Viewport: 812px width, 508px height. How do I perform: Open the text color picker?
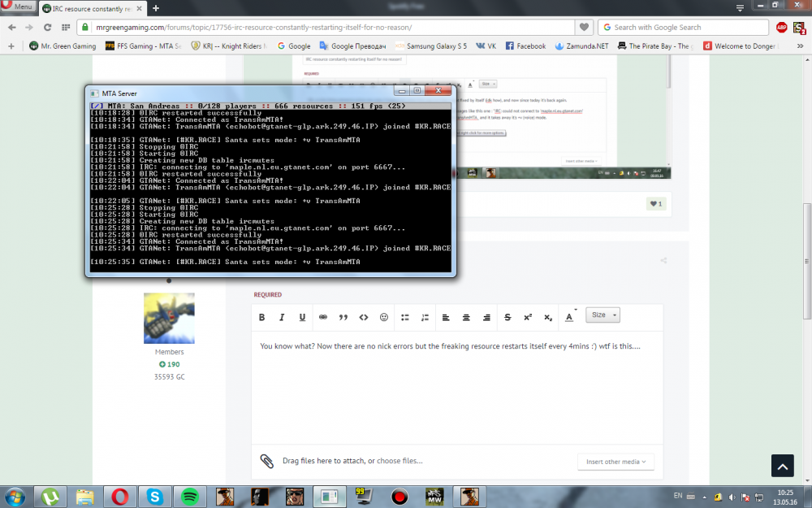click(x=570, y=316)
